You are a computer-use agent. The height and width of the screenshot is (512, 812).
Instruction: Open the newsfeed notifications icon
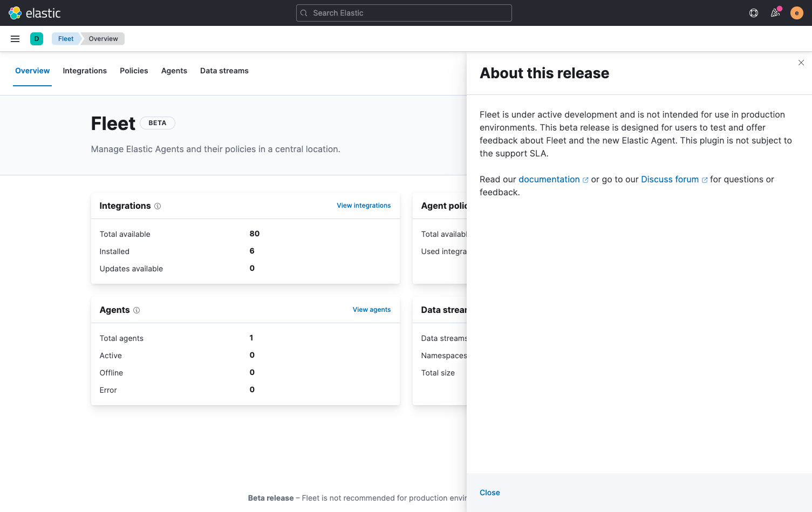[775, 13]
